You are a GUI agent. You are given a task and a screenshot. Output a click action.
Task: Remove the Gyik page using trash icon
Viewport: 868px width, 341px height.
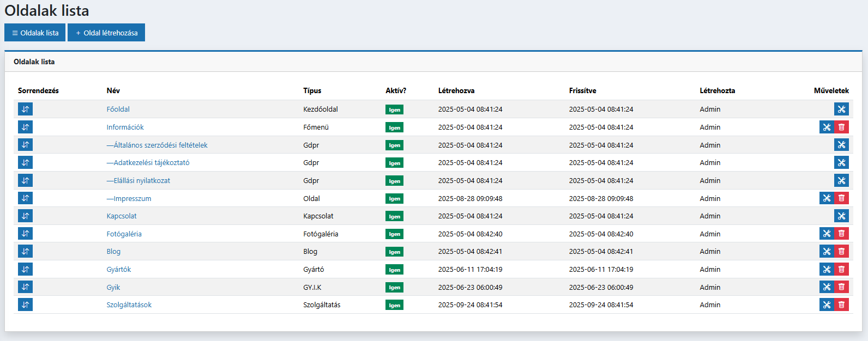[x=841, y=287]
